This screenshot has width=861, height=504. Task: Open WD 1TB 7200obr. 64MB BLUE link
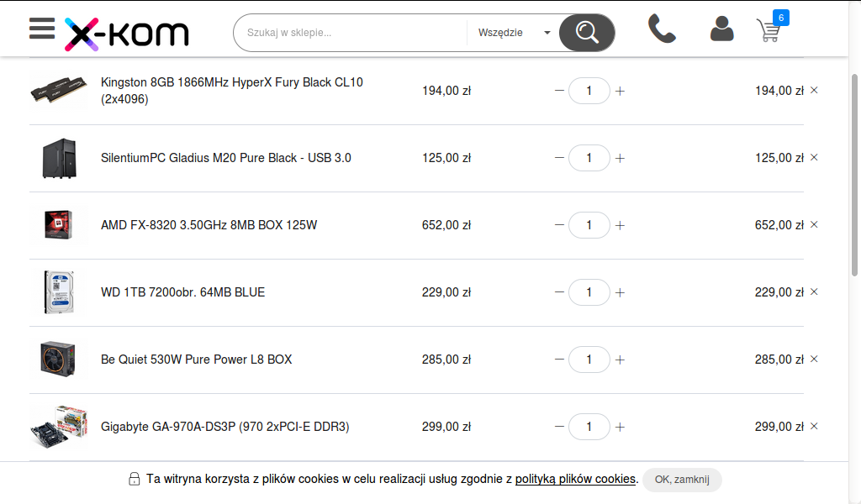182,292
